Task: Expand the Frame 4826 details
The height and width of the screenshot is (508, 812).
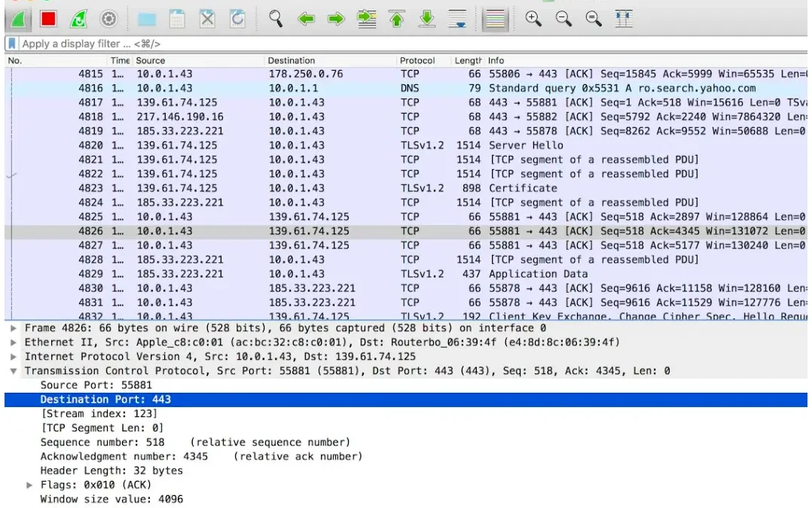Action: [x=14, y=328]
